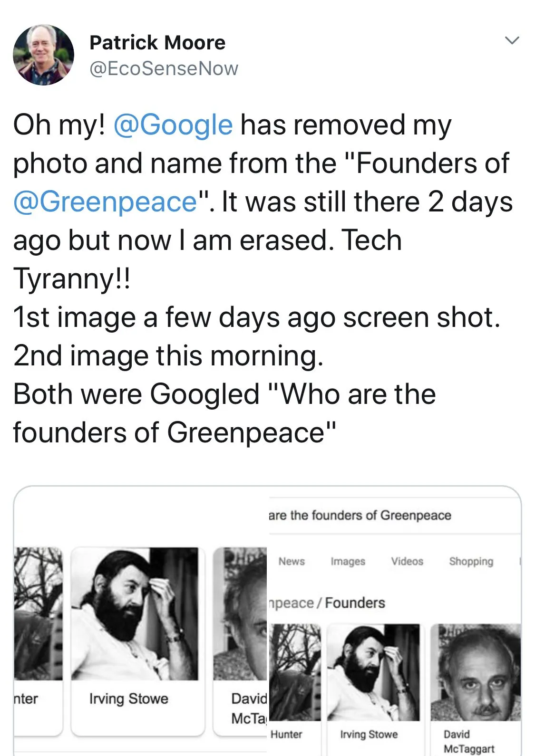This screenshot has width=535, height=756.
Task: Switch to the News search tab
Action: [292, 561]
